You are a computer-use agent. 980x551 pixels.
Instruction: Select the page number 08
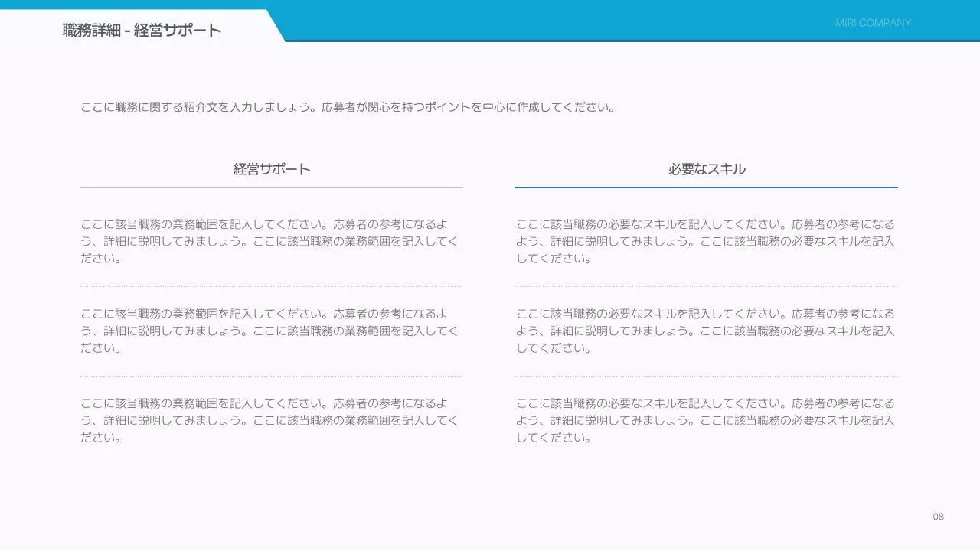coord(939,517)
